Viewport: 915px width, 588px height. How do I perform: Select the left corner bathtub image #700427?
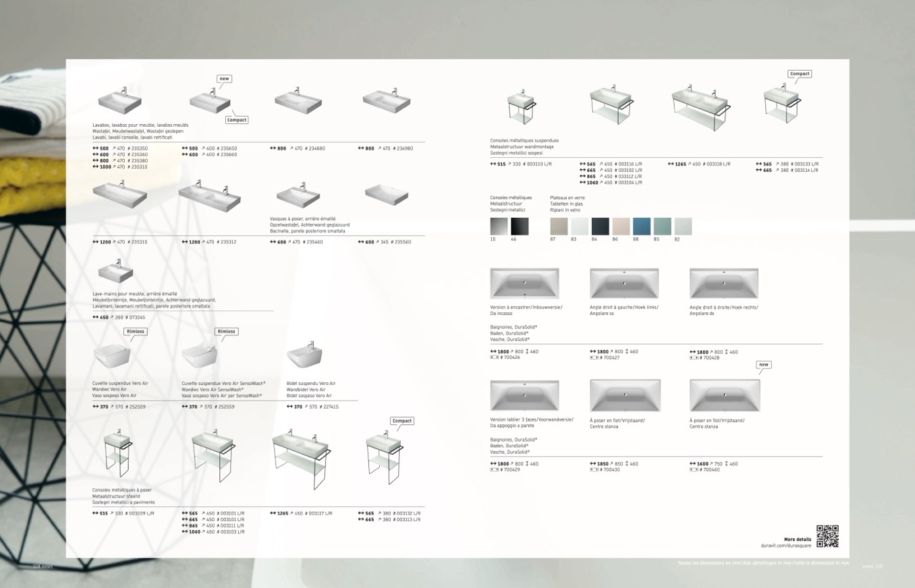coord(624,283)
